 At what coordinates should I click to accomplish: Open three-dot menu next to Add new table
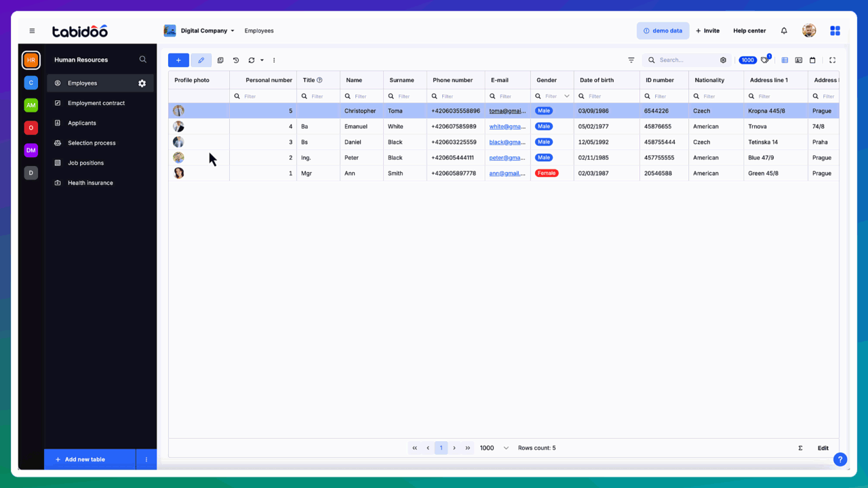[x=146, y=460]
